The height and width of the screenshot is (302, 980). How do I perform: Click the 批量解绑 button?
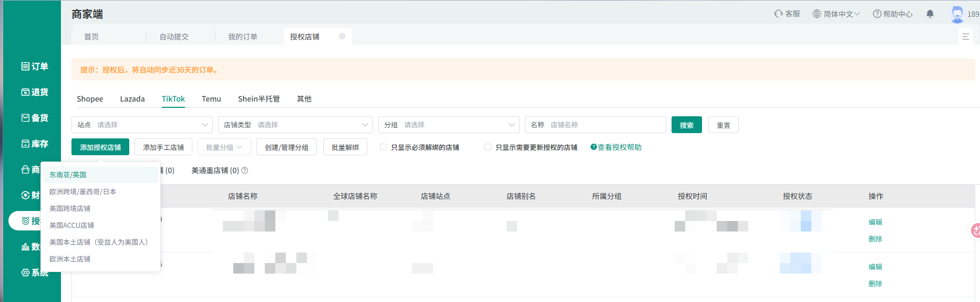click(x=345, y=147)
